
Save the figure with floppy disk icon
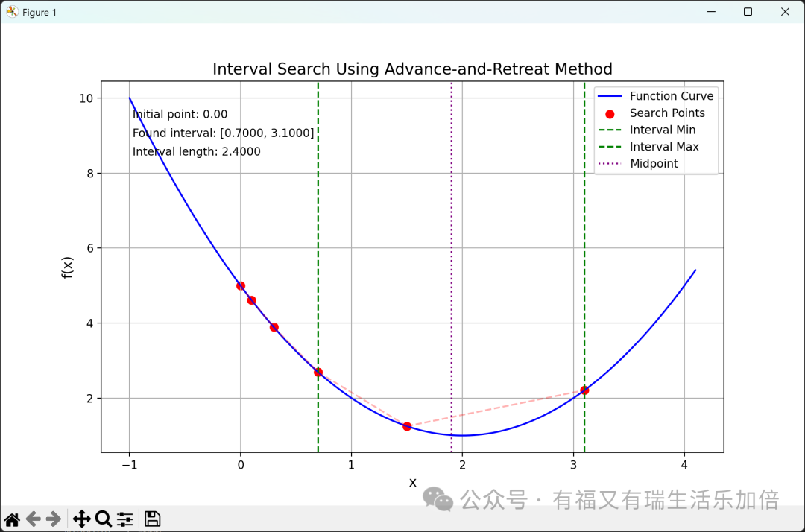(153, 519)
